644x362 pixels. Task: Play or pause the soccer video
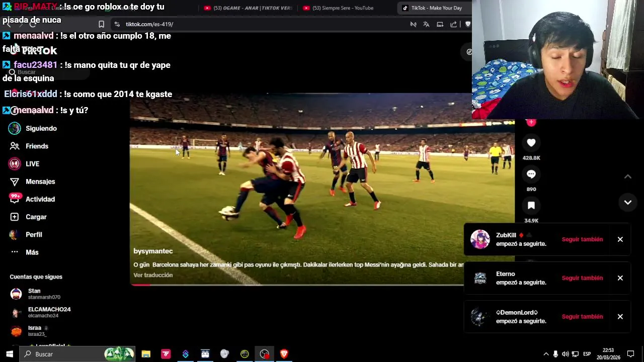(x=322, y=189)
